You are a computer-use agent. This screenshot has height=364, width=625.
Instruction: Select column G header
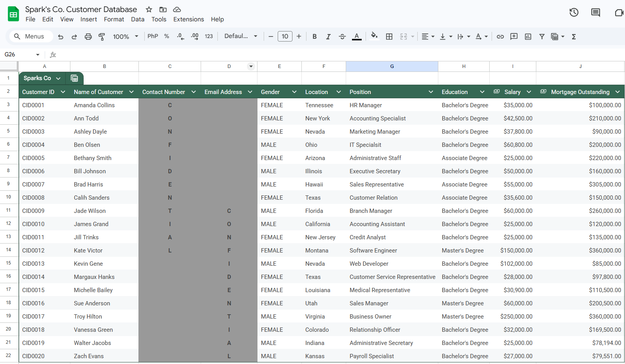392,66
